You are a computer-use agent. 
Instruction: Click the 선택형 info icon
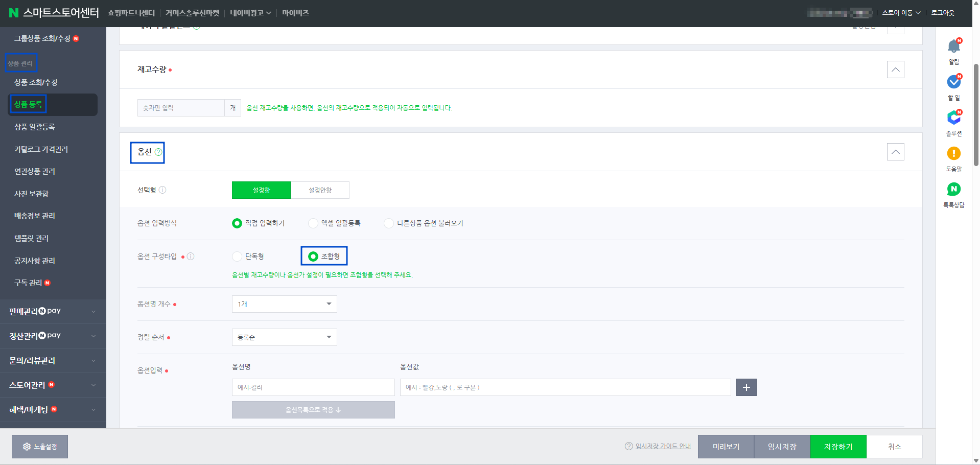(162, 190)
